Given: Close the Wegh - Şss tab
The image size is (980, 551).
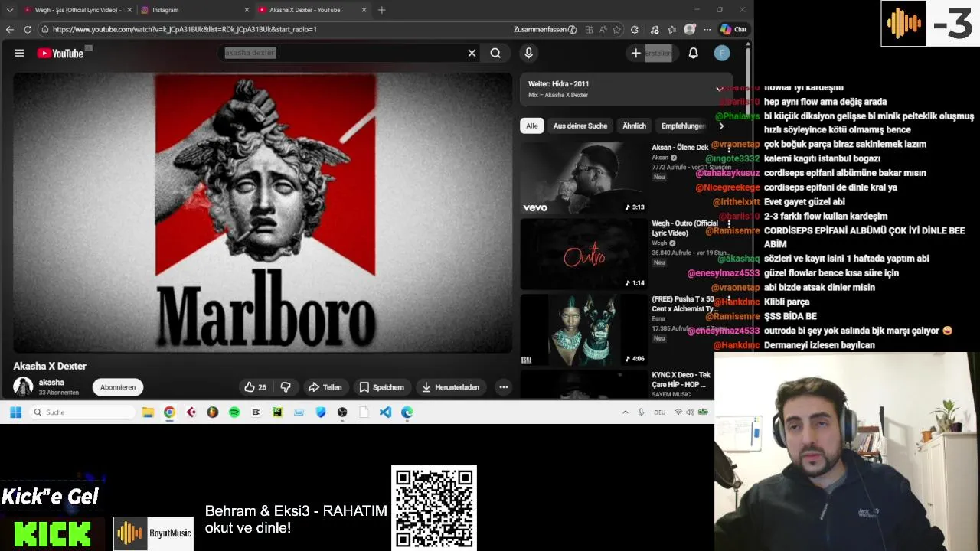Looking at the screenshot, I should [x=129, y=10].
